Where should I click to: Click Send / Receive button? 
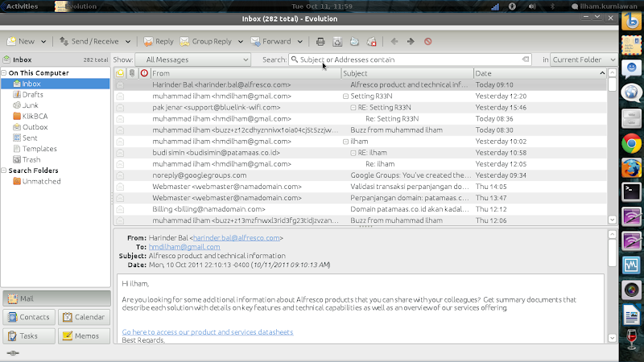pos(89,42)
